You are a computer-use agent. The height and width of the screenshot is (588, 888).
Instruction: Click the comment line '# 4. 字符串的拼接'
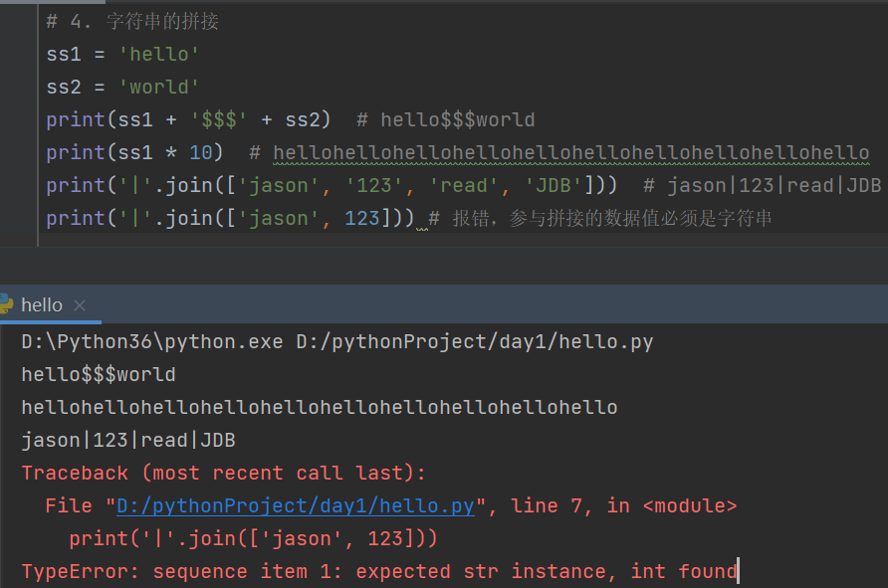[x=132, y=22]
